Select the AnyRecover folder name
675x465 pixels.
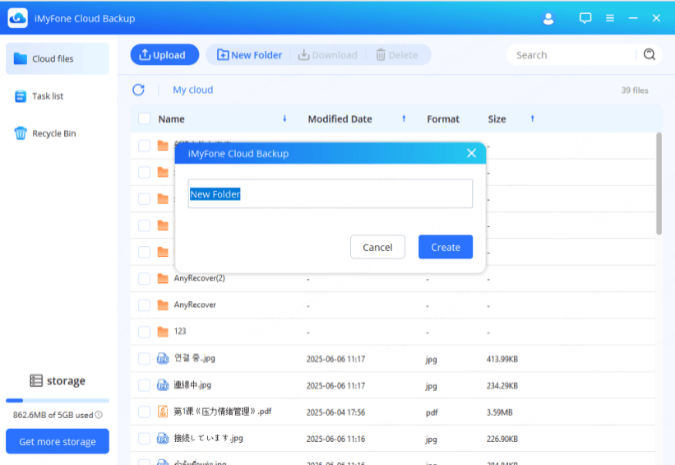coord(195,305)
